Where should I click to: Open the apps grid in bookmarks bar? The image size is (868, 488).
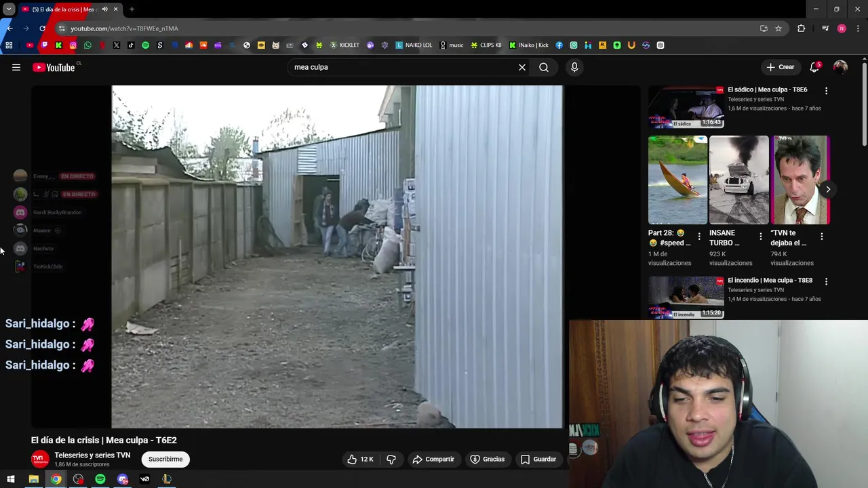coord(9,45)
